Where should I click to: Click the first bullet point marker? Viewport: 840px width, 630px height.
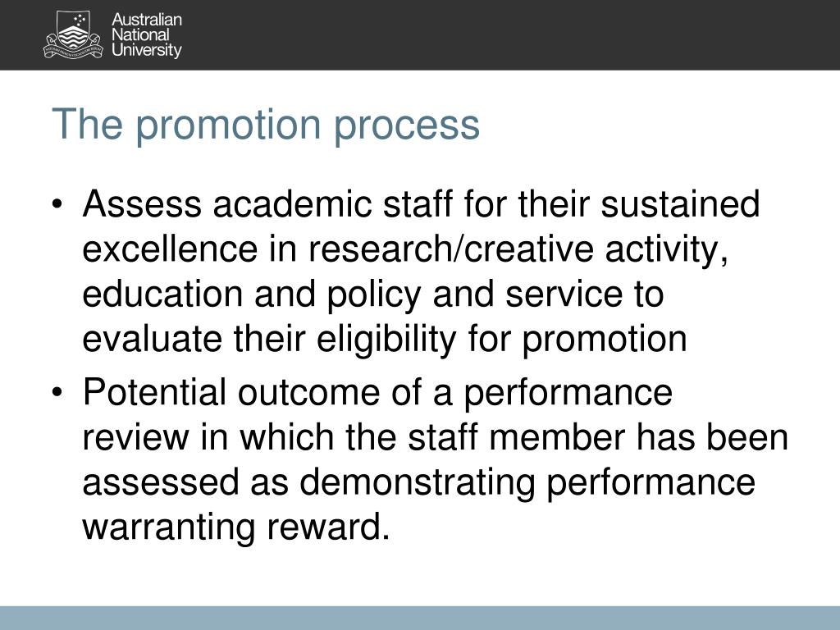click(57, 204)
